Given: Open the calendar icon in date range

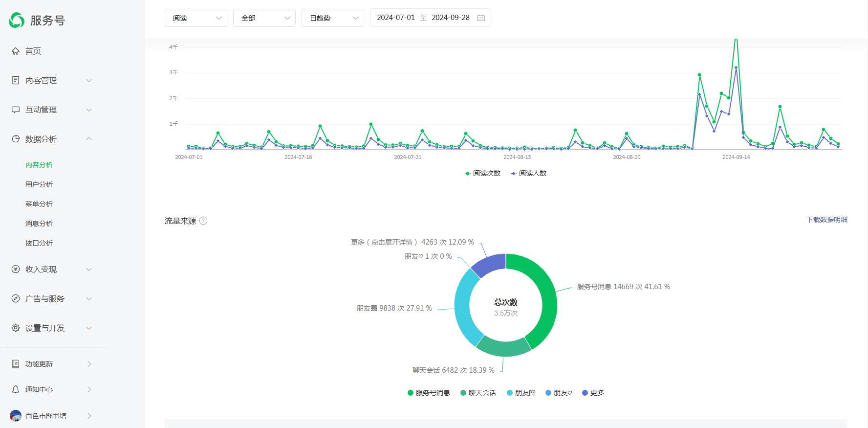Looking at the screenshot, I should click(x=481, y=18).
